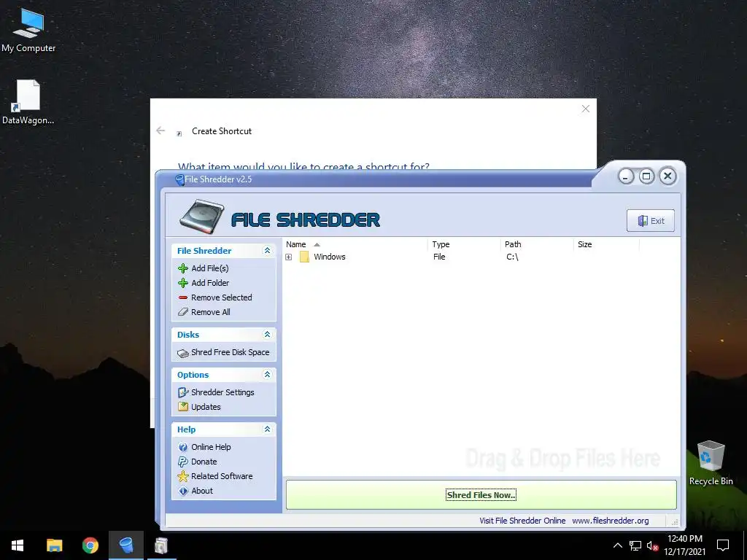Minimize the File Shredder window

pyautogui.click(x=626, y=176)
